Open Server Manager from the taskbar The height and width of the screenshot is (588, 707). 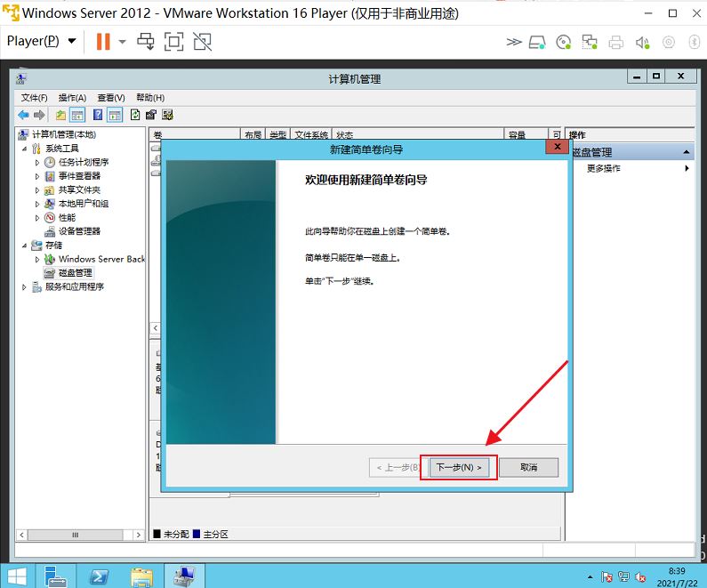(55, 576)
